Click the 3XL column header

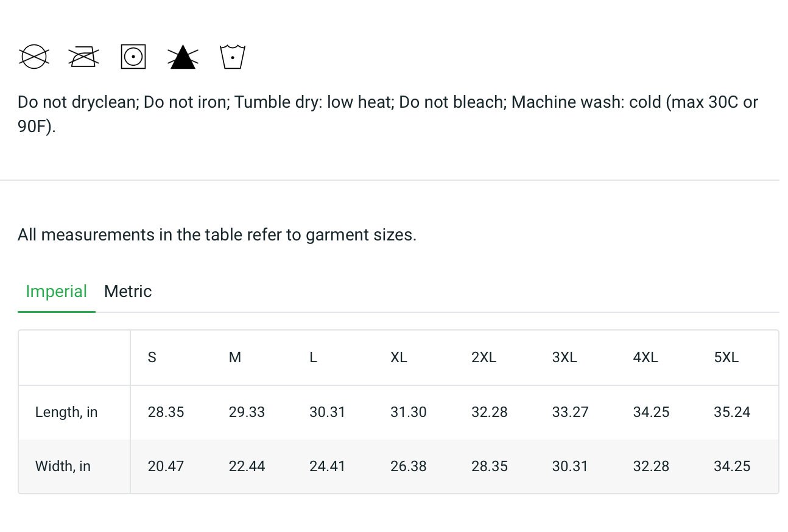point(565,357)
